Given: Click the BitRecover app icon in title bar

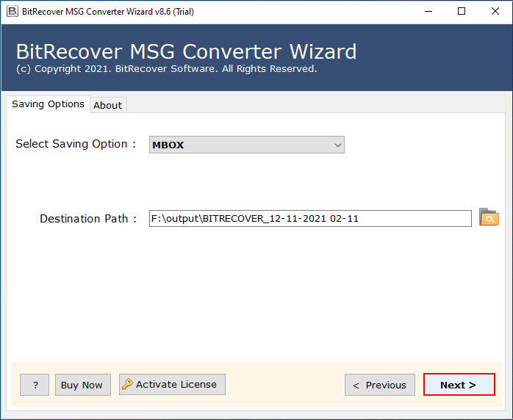Looking at the screenshot, I should (12, 12).
